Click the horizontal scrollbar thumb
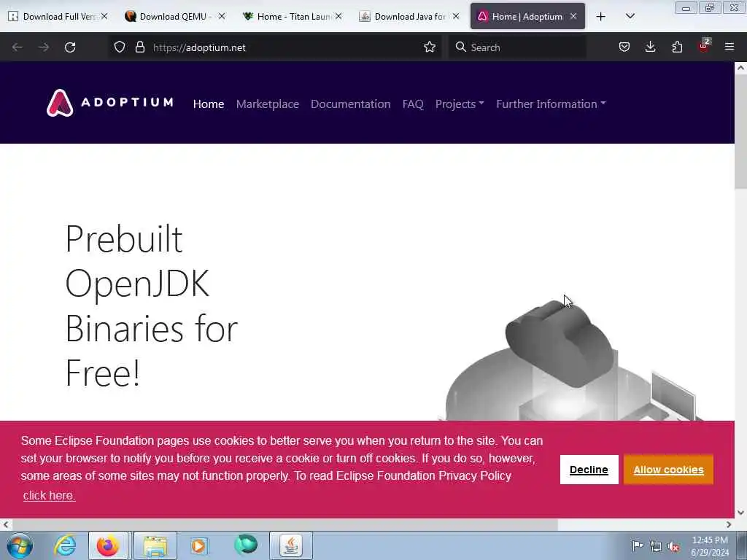This screenshot has width=747, height=560. pyautogui.click(x=285, y=524)
